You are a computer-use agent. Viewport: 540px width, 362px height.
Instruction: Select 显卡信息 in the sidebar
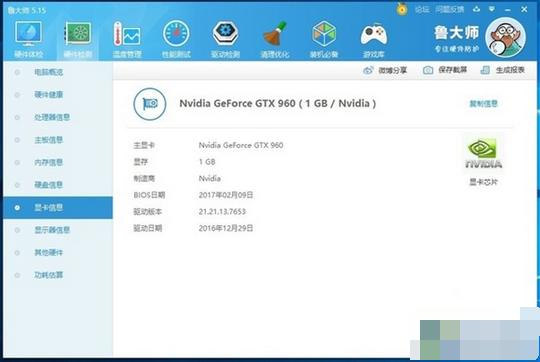point(58,208)
